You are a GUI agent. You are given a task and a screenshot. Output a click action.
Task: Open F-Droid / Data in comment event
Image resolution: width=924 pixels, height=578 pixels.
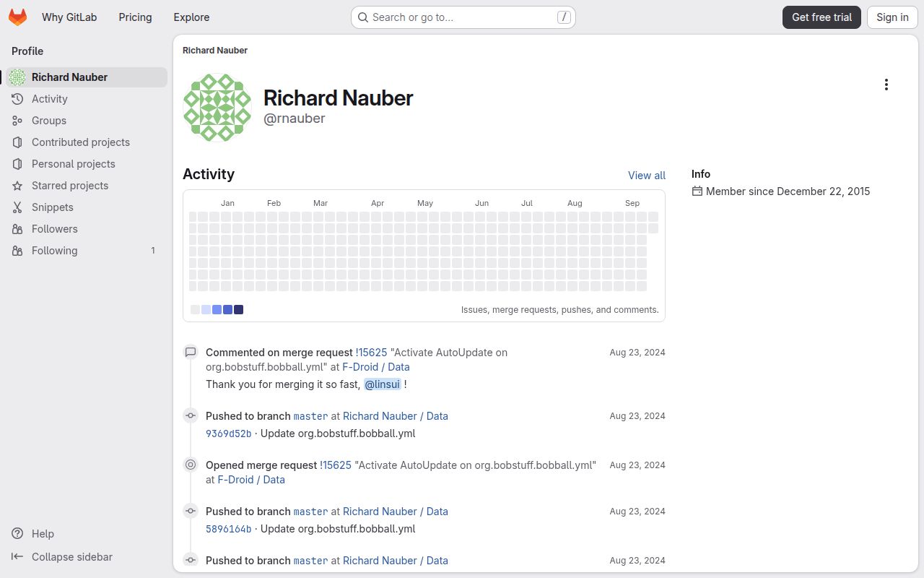pos(375,367)
